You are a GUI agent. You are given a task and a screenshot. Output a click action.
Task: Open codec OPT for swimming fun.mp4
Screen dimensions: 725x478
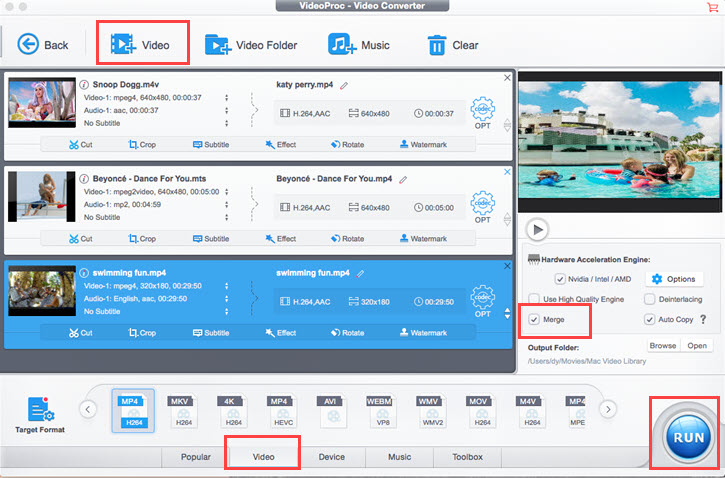coord(483,301)
